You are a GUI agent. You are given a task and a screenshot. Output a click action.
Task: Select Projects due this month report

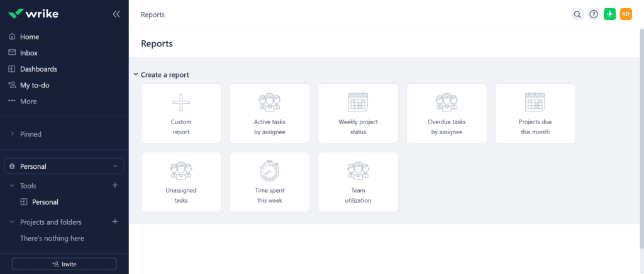point(535,113)
